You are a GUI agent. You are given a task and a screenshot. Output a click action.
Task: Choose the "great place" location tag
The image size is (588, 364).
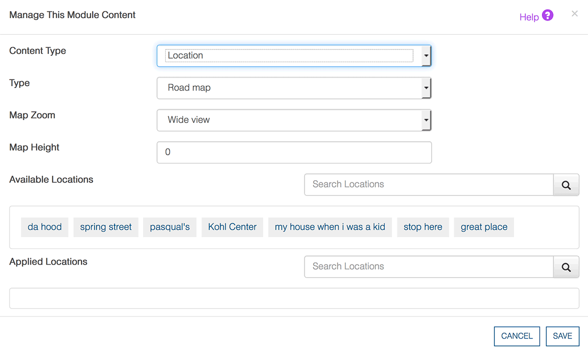tap(484, 227)
